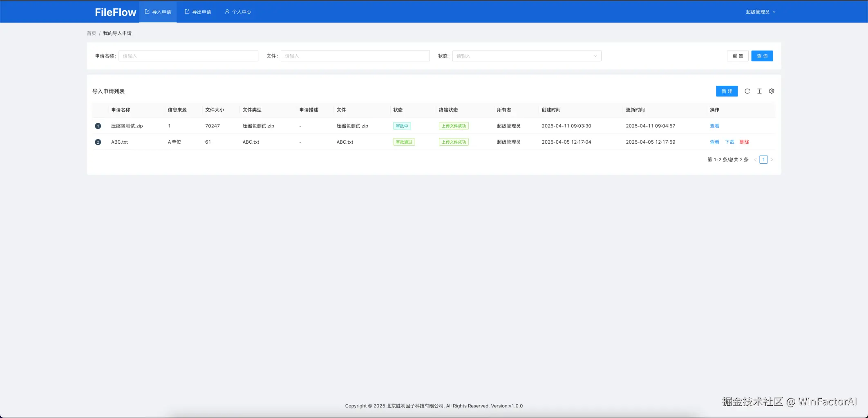Click the FileFlow logo
This screenshot has height=418, width=868.
[x=115, y=12]
